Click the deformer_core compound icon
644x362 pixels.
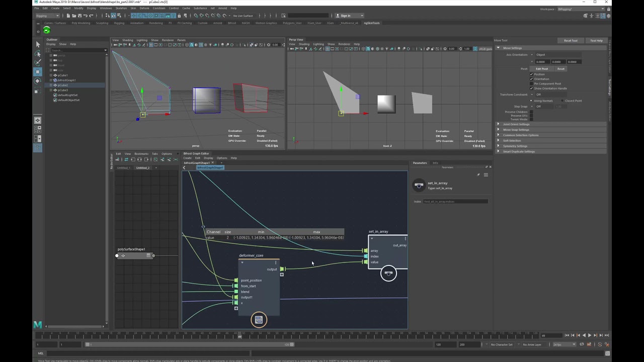259,320
